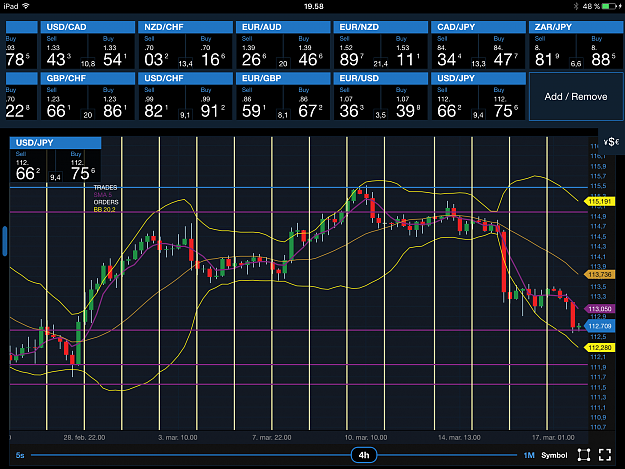Tap the ZAR/JPY tile header
Image resolution: width=625 pixels, height=469 pixels.
(x=576, y=27)
